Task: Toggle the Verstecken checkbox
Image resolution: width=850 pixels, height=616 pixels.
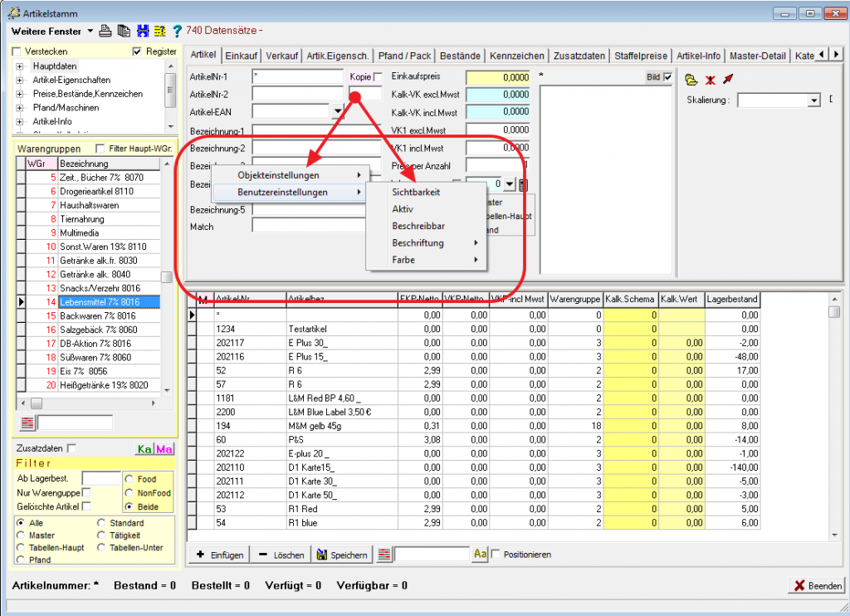Action: coord(17,51)
